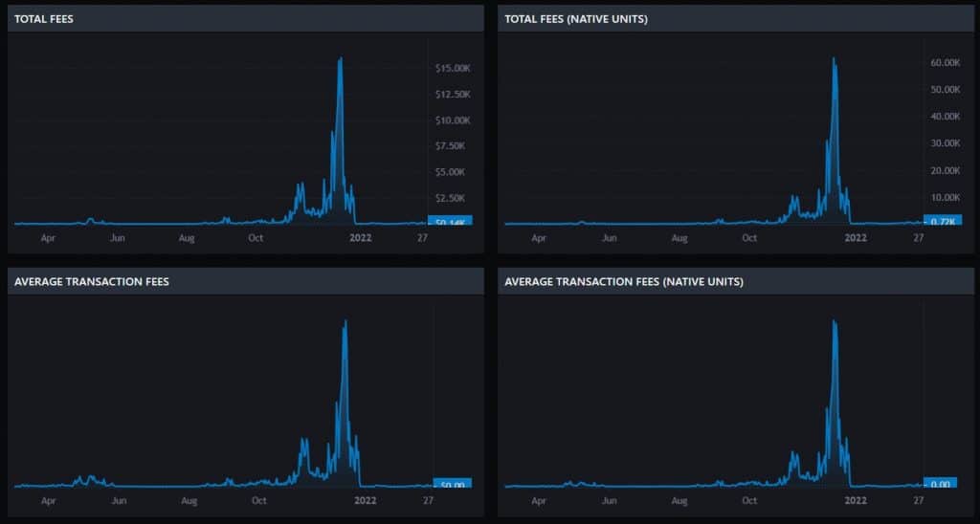Click the TOTAL FEES (NATIVE UNITS) panel title

(x=575, y=19)
